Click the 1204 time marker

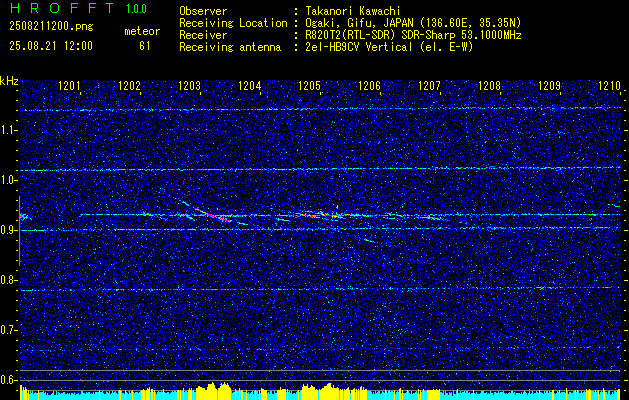[250, 85]
